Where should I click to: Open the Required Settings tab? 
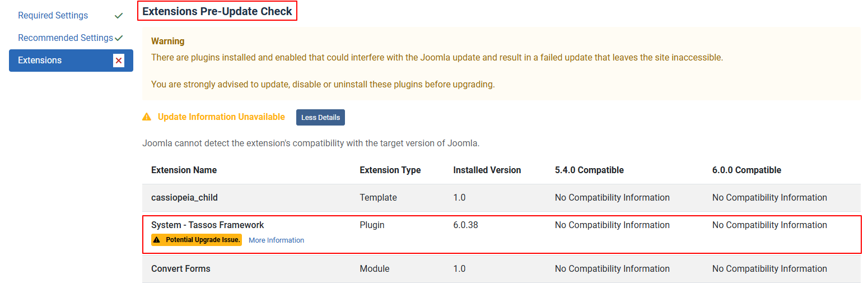(x=53, y=16)
